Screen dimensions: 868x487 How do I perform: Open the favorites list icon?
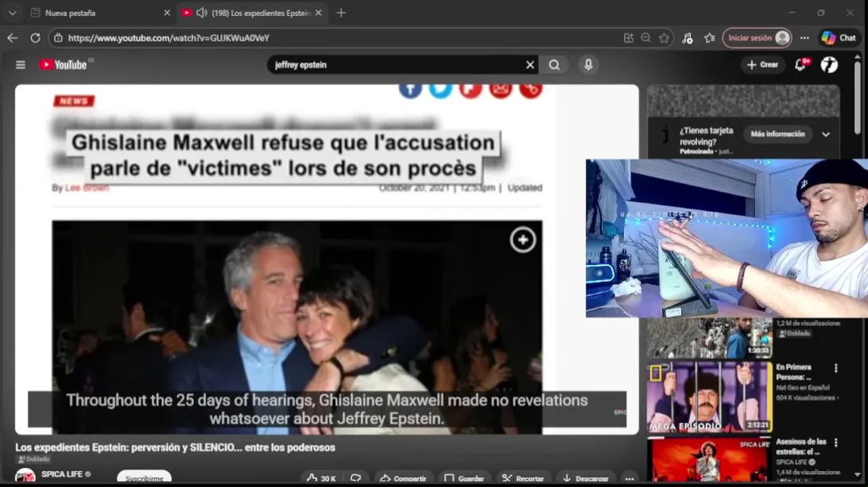pyautogui.click(x=709, y=38)
